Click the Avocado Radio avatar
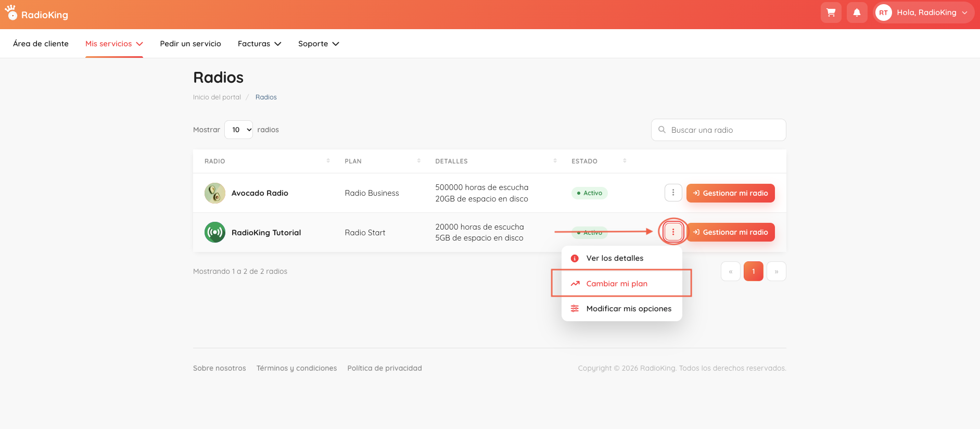The image size is (980, 429). (215, 193)
